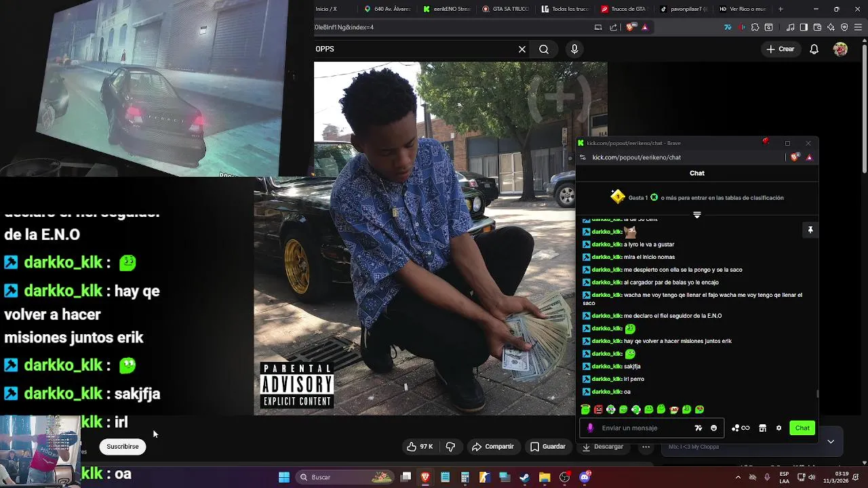868x488 pixels.
Task: Click the Descargar download button
Action: (603, 447)
